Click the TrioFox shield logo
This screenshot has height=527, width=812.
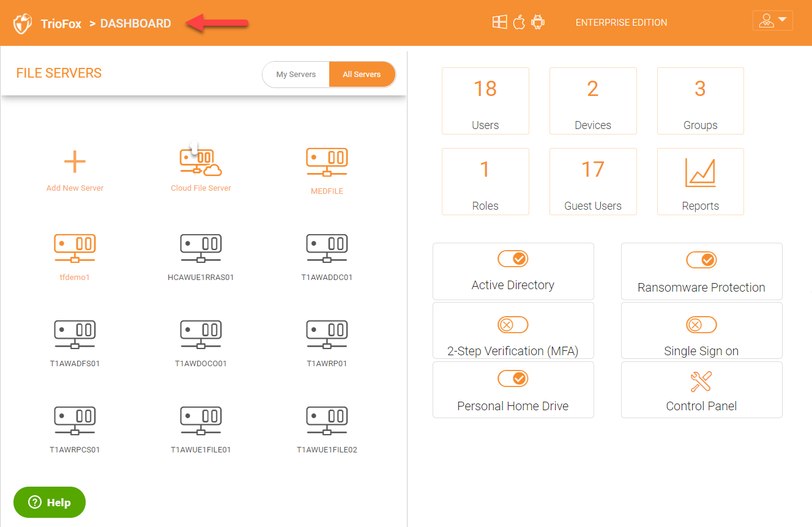23,24
